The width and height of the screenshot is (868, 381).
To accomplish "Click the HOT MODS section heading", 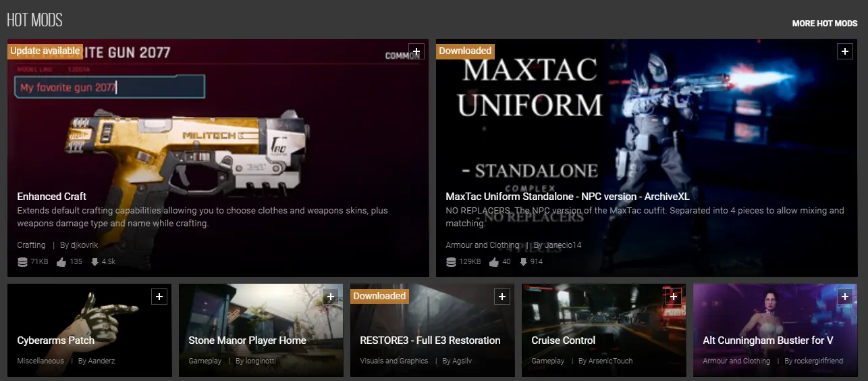I will point(34,20).
